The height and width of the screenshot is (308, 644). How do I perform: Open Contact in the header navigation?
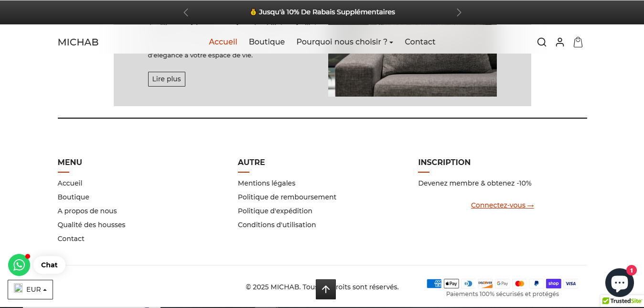point(420,42)
